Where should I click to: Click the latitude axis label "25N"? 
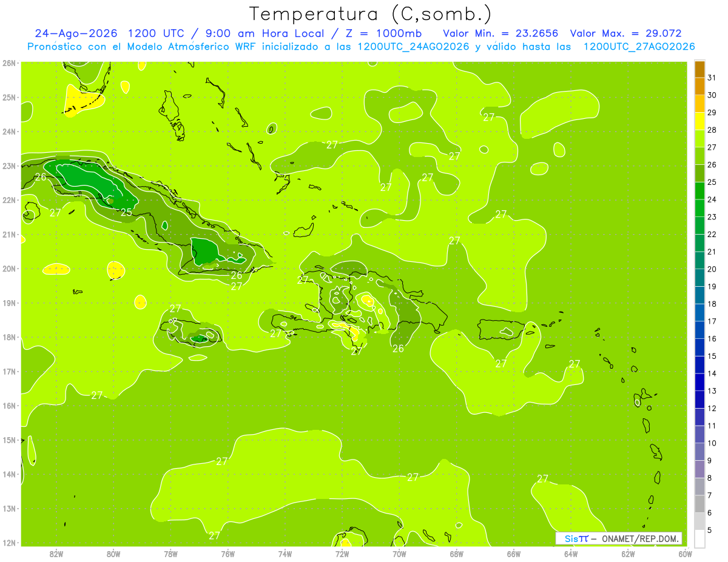click(x=8, y=97)
